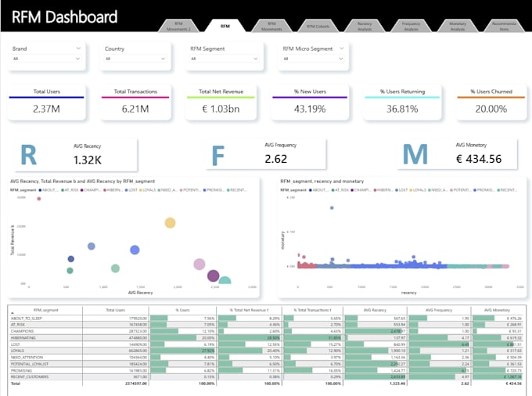Select the LOYALS table row
This screenshot has width=532, height=396.
(267, 351)
